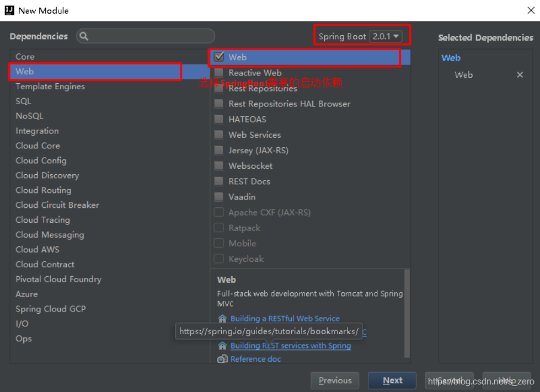Check the disabled Apache CXF (JAX-RS) option
This screenshot has width=540, height=392.
click(x=218, y=212)
